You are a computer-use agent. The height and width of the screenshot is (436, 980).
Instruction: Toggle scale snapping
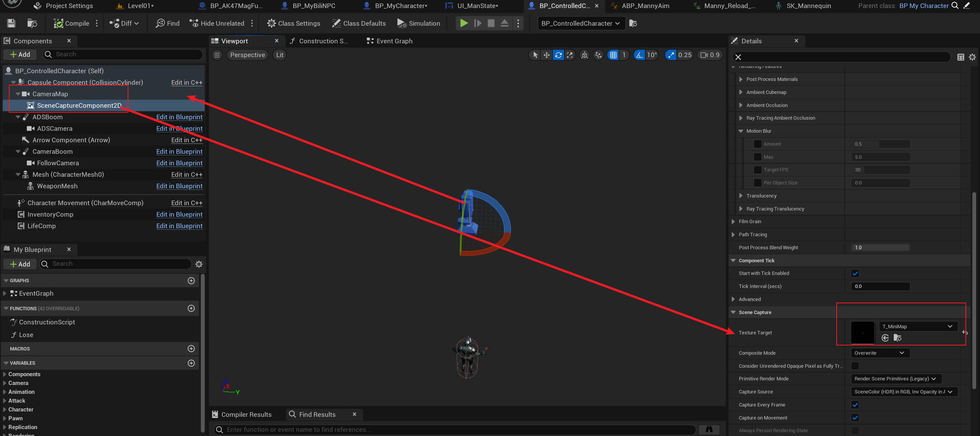click(671, 55)
